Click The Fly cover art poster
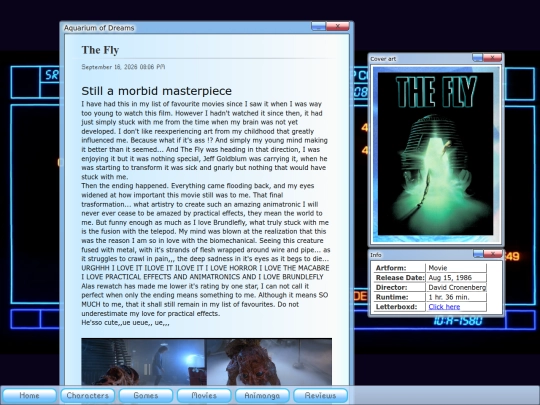Viewport: 540px width, 405px height. [x=435, y=154]
